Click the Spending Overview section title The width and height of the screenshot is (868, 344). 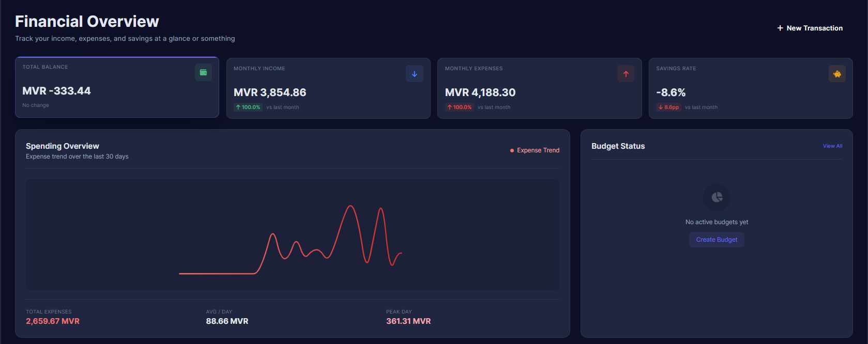63,146
